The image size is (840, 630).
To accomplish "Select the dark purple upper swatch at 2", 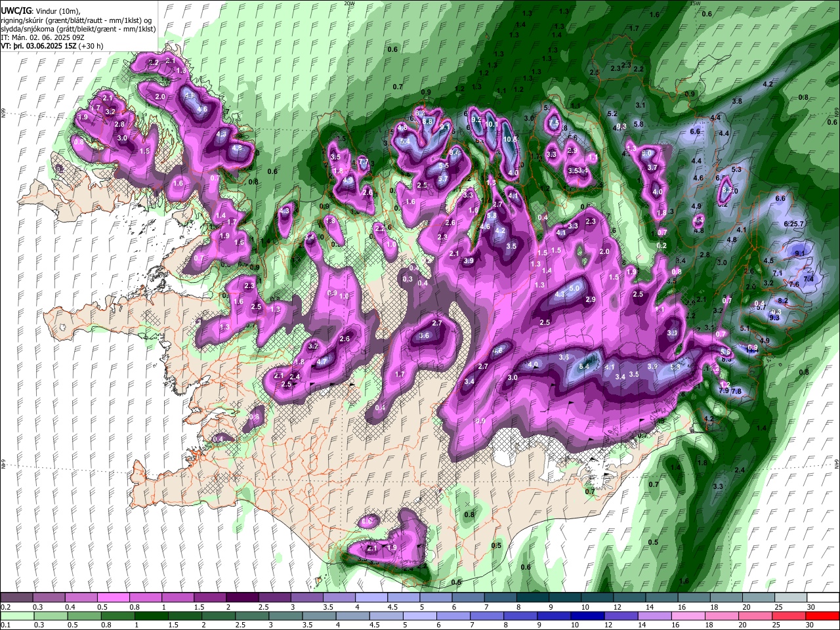I will pyautogui.click(x=241, y=598).
